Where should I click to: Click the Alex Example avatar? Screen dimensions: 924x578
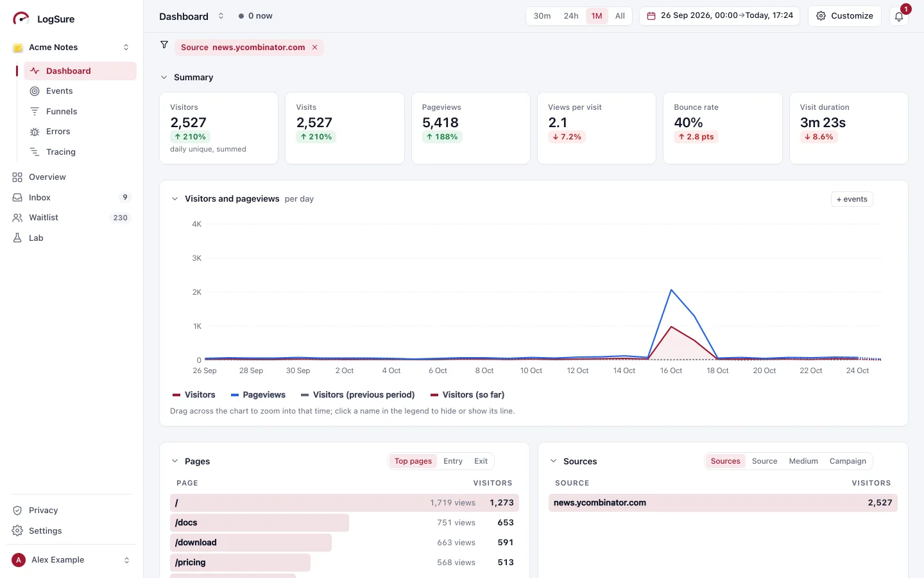(19, 560)
